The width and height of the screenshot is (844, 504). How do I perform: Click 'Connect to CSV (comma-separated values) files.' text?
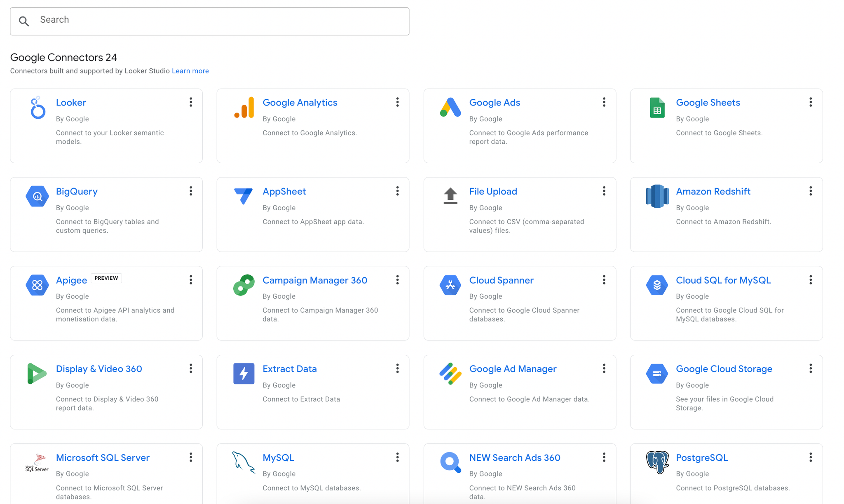(x=527, y=226)
